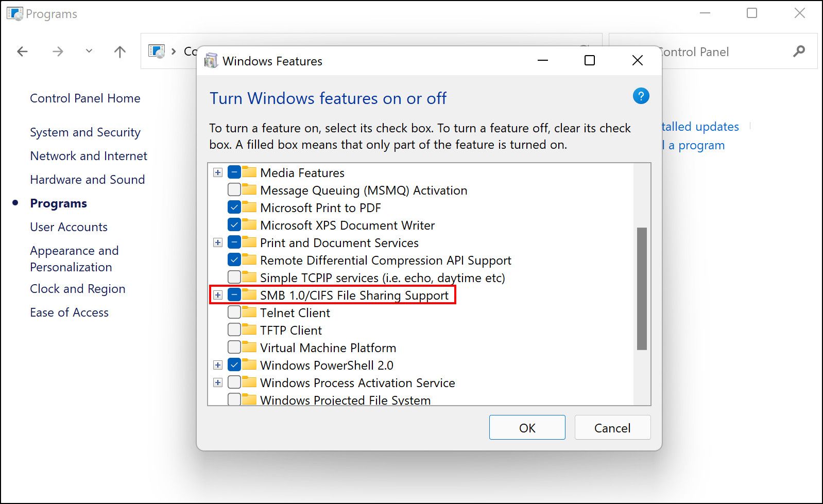The image size is (823, 504).
Task: Click the Windows Features dialog icon
Action: [211, 60]
